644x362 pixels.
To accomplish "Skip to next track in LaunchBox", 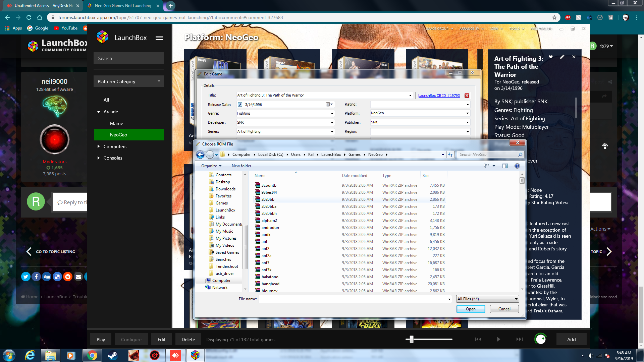I will pos(520,339).
